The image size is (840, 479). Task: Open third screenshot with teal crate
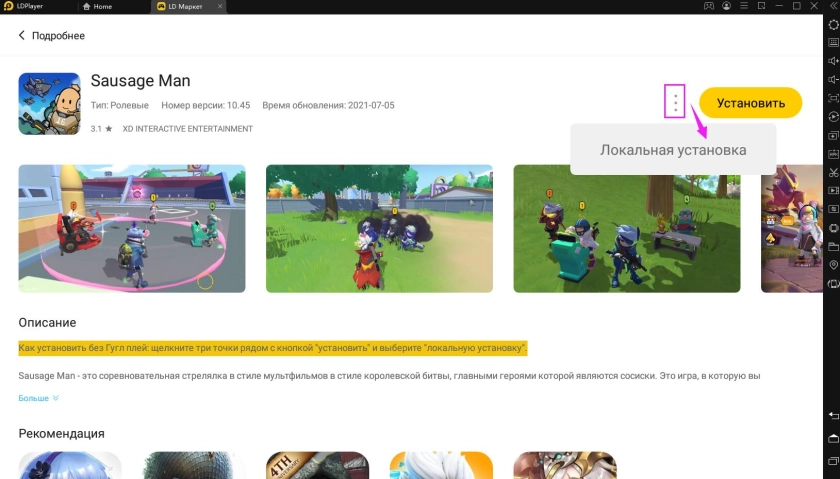(x=627, y=229)
